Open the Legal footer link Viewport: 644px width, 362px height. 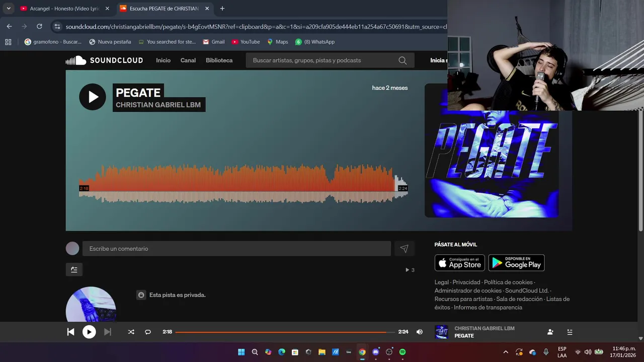click(441, 282)
